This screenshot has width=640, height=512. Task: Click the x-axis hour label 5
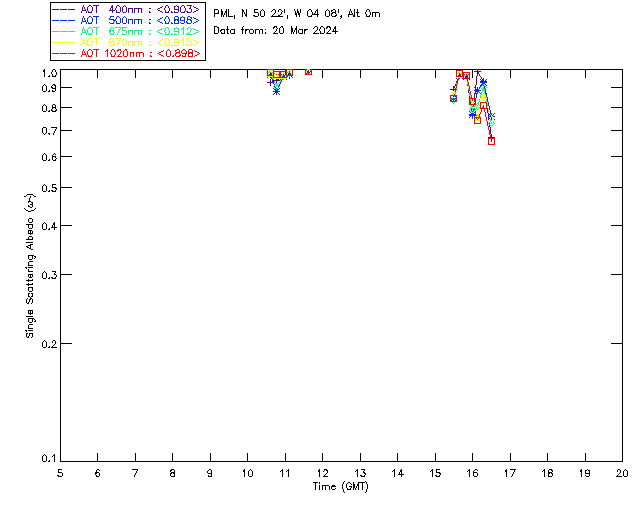click(x=60, y=474)
